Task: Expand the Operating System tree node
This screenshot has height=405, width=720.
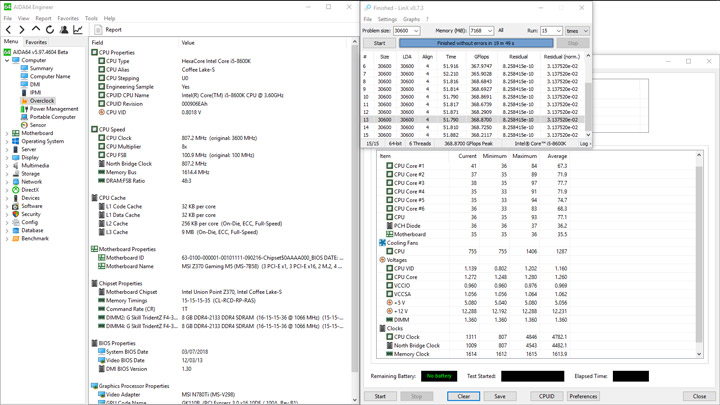Action: [x=7, y=141]
